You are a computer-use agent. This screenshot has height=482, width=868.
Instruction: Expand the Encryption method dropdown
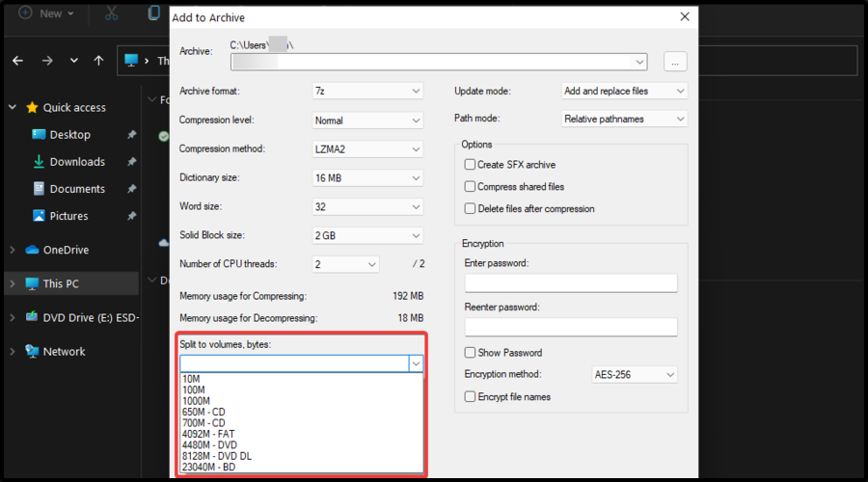tap(635, 374)
